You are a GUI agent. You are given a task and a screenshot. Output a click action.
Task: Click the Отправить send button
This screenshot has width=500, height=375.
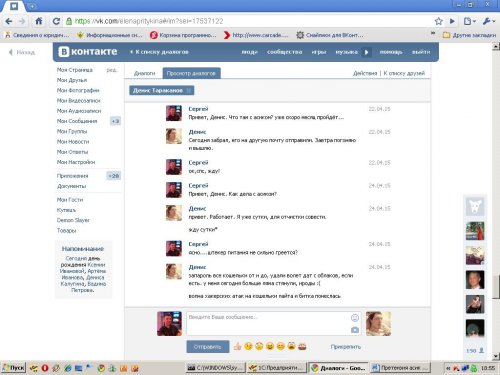tap(208, 347)
